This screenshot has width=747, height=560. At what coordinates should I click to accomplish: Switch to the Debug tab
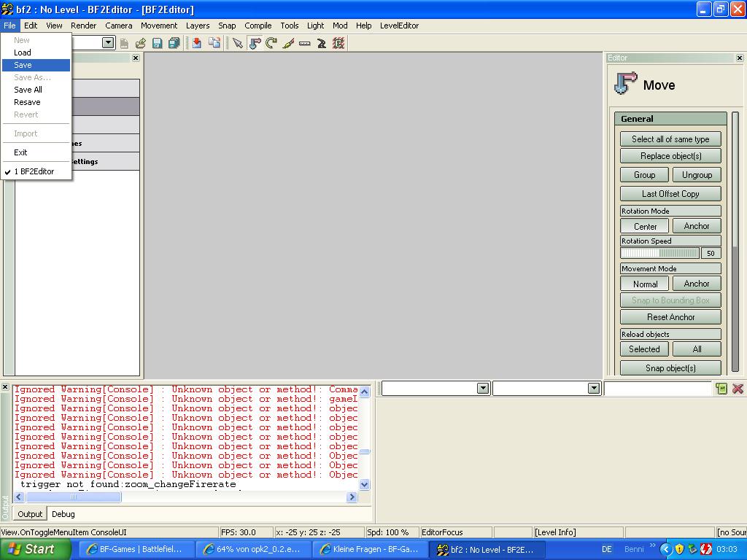[x=63, y=514]
